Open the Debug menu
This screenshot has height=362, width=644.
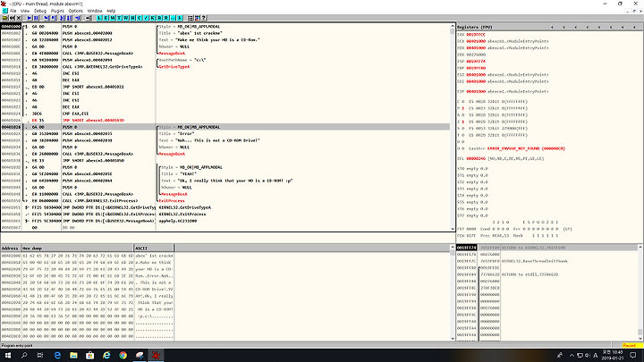pos(40,11)
